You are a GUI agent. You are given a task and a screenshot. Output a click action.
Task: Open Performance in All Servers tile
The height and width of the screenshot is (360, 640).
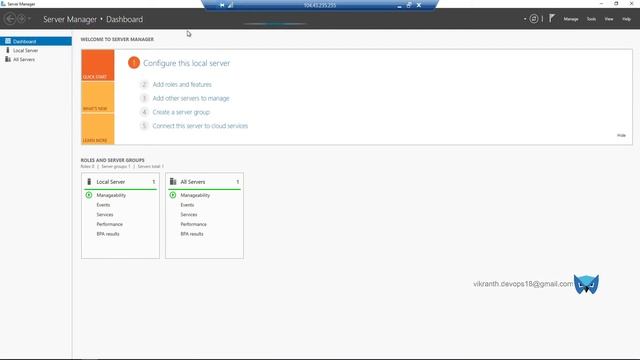coord(193,224)
